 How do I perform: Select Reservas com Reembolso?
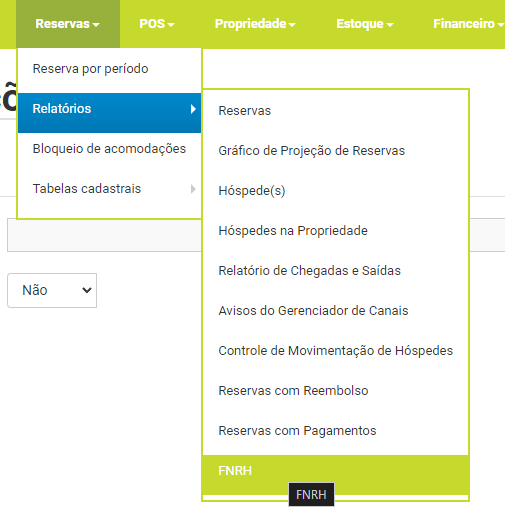tap(335, 390)
